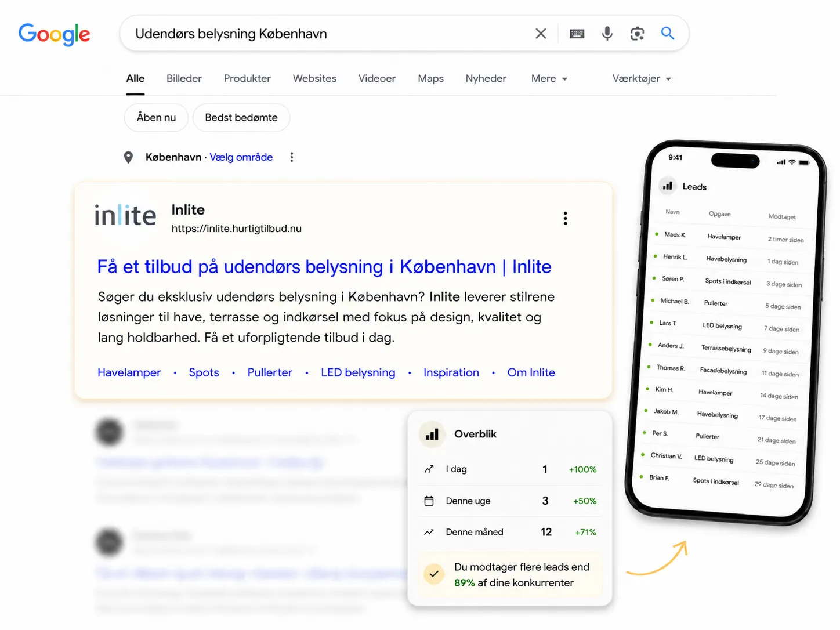
Task: Click the Denne måned trend icon
Action: [x=429, y=532]
